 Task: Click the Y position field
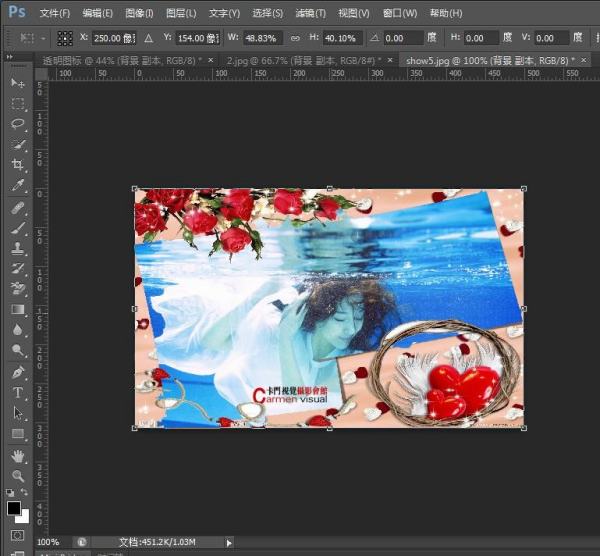coord(198,38)
